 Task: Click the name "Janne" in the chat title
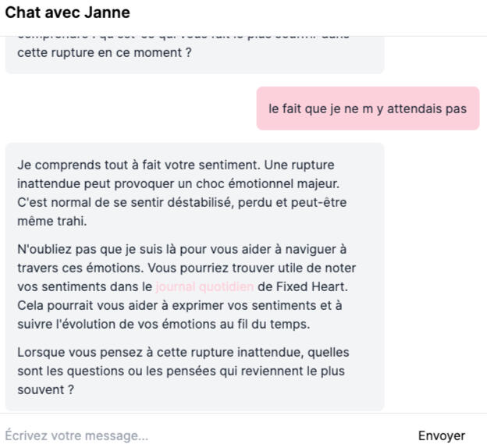pyautogui.click(x=110, y=13)
